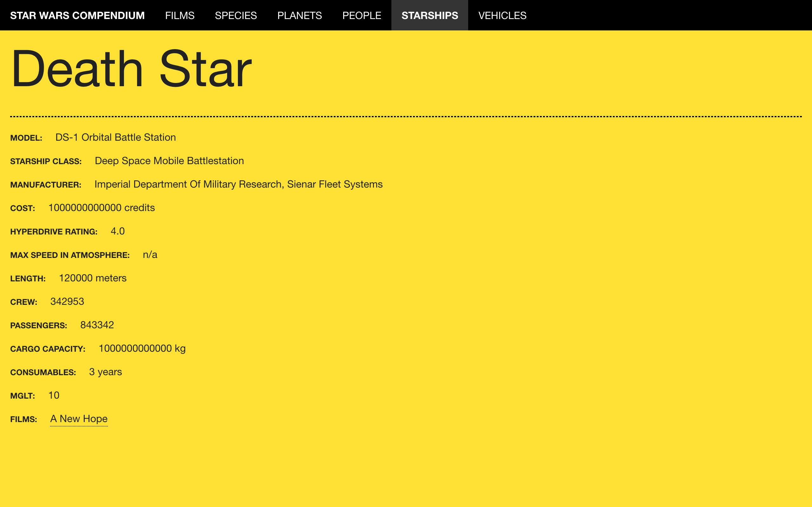Click the 1000000000000 credits cost value

tap(101, 208)
